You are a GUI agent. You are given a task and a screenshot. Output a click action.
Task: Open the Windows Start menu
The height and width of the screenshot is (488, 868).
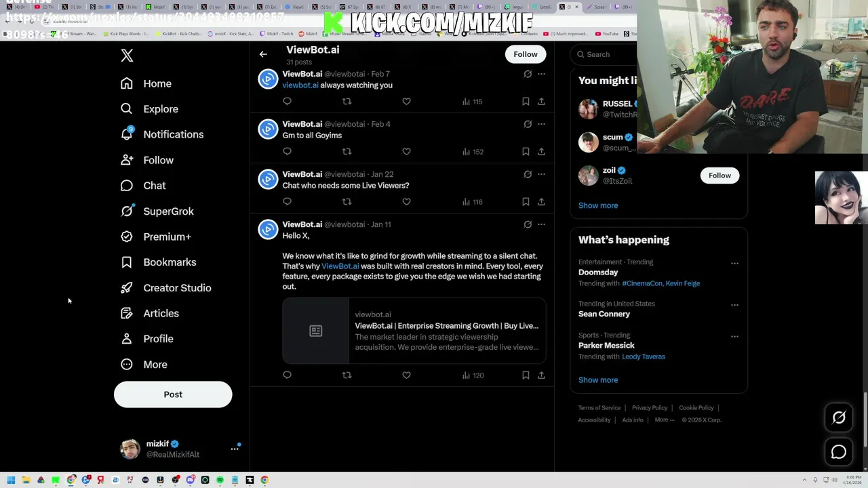click(x=11, y=480)
